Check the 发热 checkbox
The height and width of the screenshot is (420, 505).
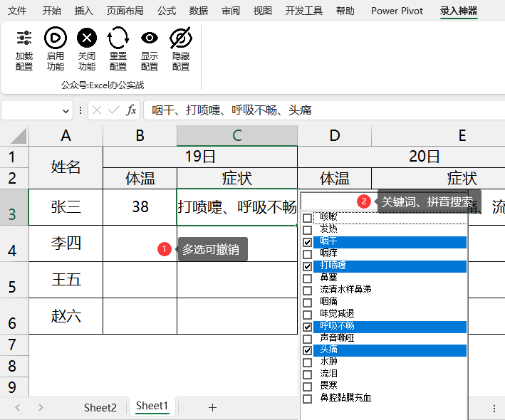point(308,230)
